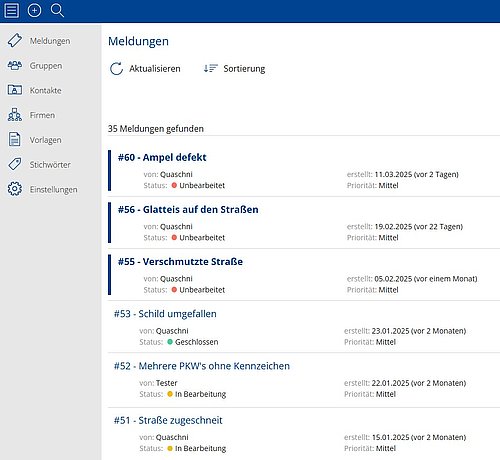Select the Gruppen people icon
This screenshot has height=460, width=500.
[x=15, y=65]
